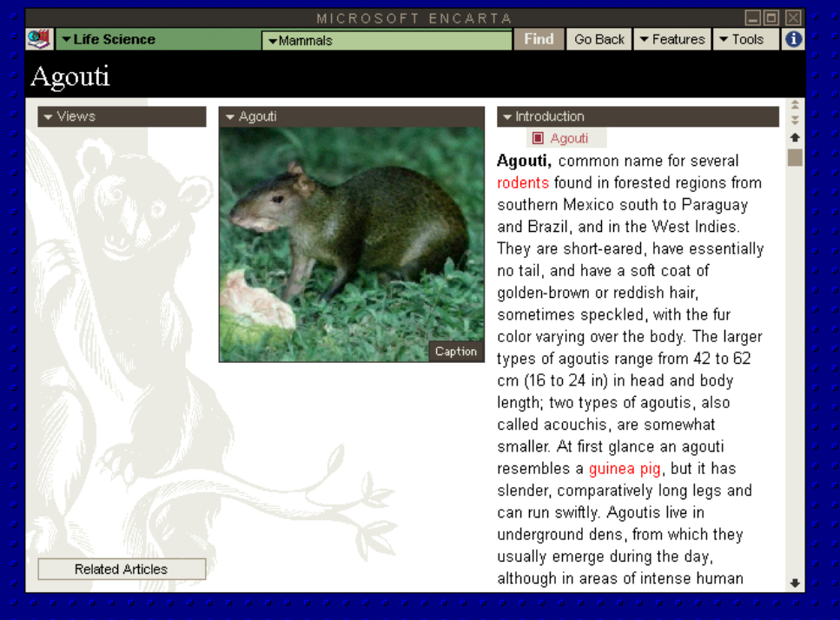
Task: Click the article scrollbar thumb
Action: tap(794, 158)
